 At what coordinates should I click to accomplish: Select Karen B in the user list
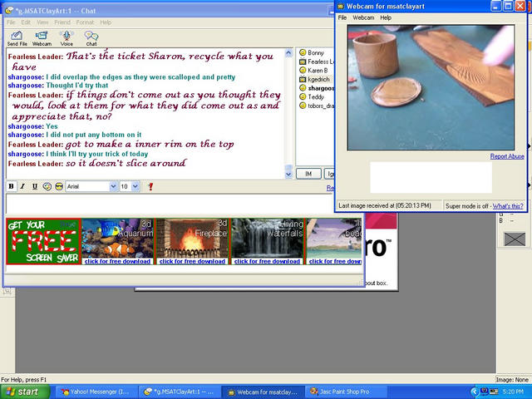[318, 70]
